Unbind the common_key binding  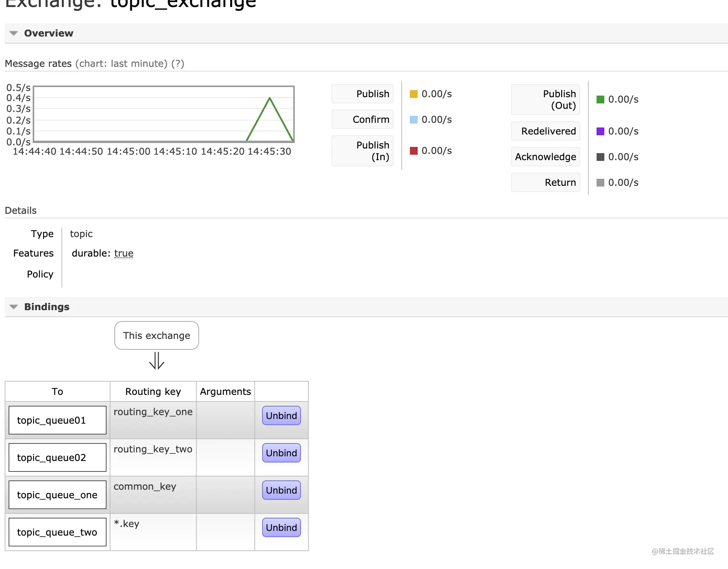[282, 490]
